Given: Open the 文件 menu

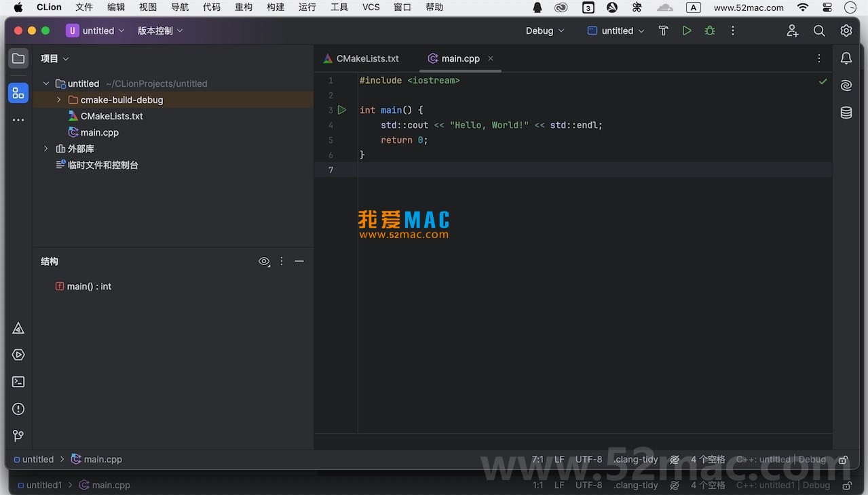Looking at the screenshot, I should click(x=84, y=7).
